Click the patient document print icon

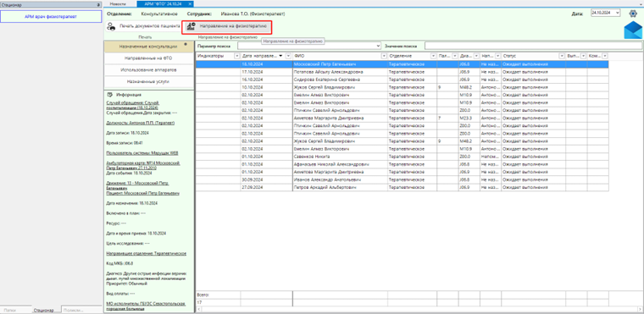pos(111,27)
